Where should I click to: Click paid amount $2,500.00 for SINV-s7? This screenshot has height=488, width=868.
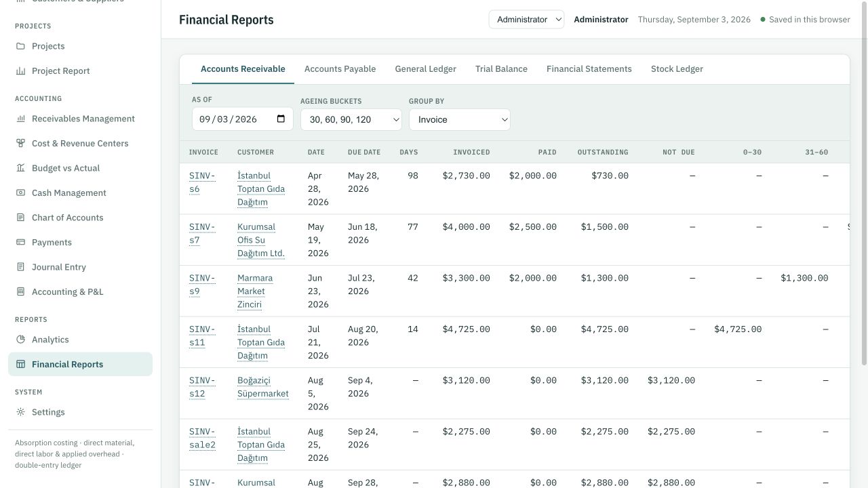(533, 227)
